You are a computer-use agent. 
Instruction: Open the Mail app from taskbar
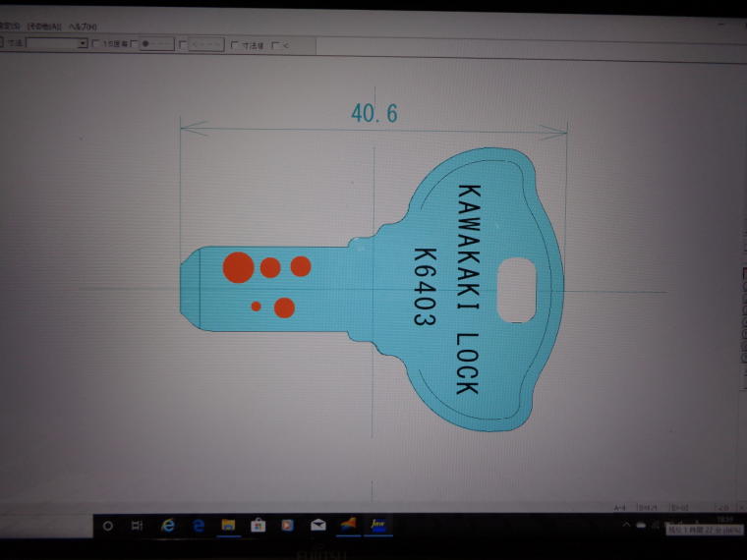click(x=318, y=526)
